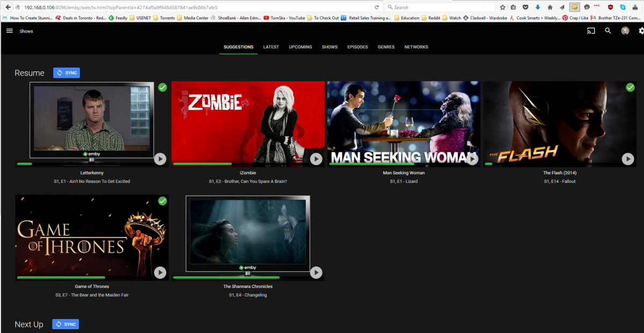Click the Skype extension icon

[x=623, y=8]
